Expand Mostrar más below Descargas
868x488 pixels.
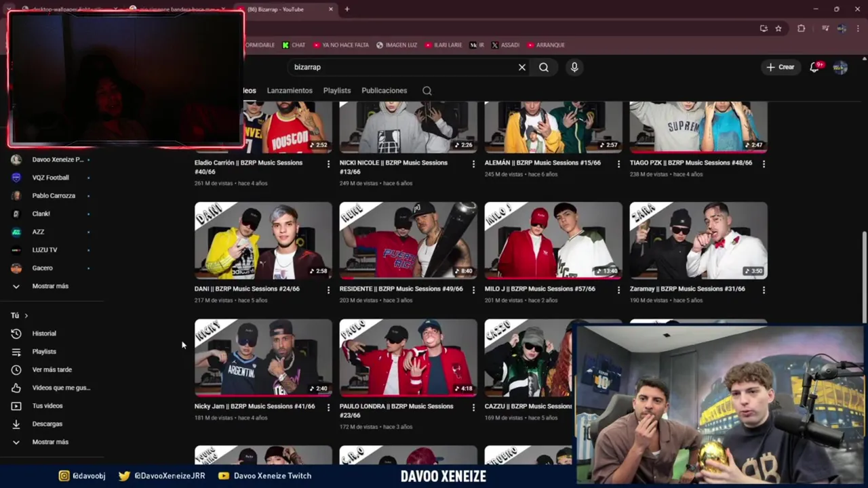point(50,442)
